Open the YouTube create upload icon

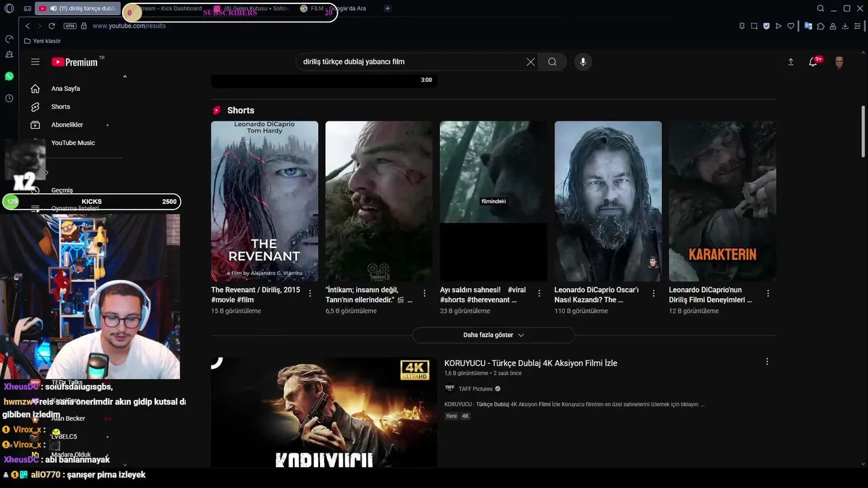[x=791, y=62]
